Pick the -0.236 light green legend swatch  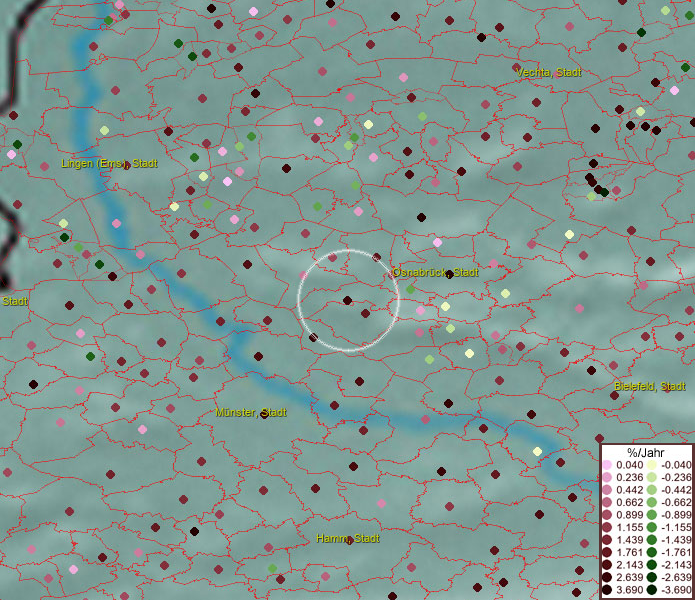[x=652, y=477]
